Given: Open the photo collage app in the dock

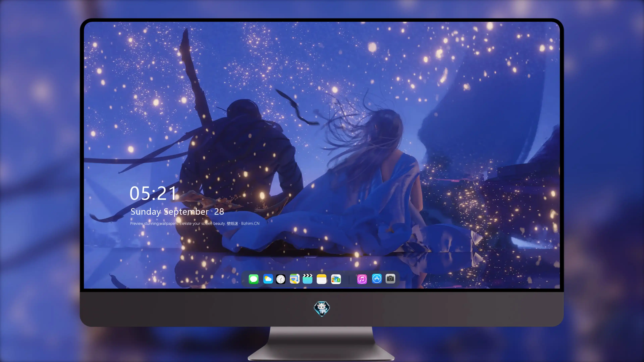Looking at the screenshot, I should [x=336, y=279].
